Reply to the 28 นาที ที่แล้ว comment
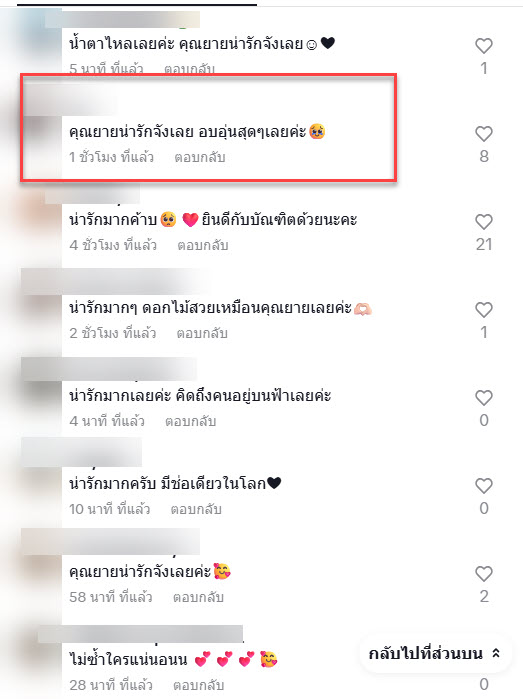The width and height of the screenshot is (523, 699). [198, 685]
